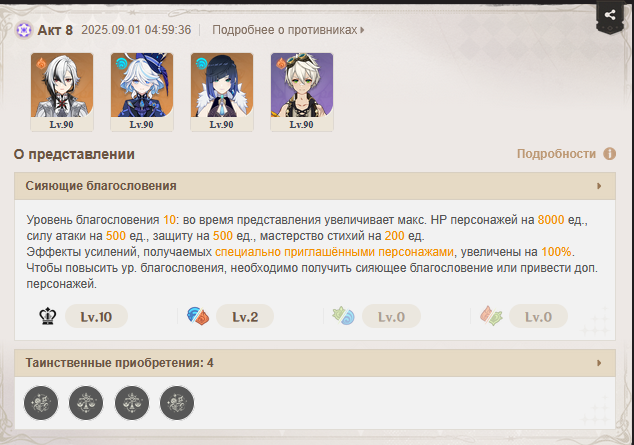
Task: Click the black crown blessing level icon
Action: pyautogui.click(x=48, y=316)
